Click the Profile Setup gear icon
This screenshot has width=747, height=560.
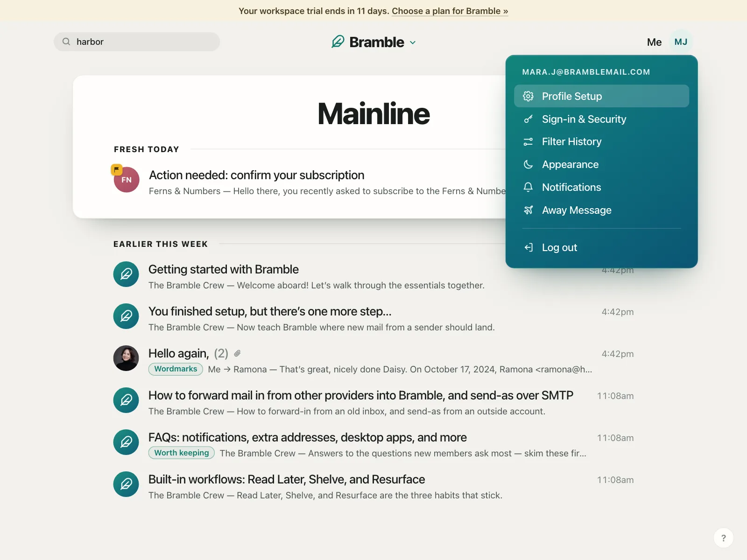(x=528, y=96)
